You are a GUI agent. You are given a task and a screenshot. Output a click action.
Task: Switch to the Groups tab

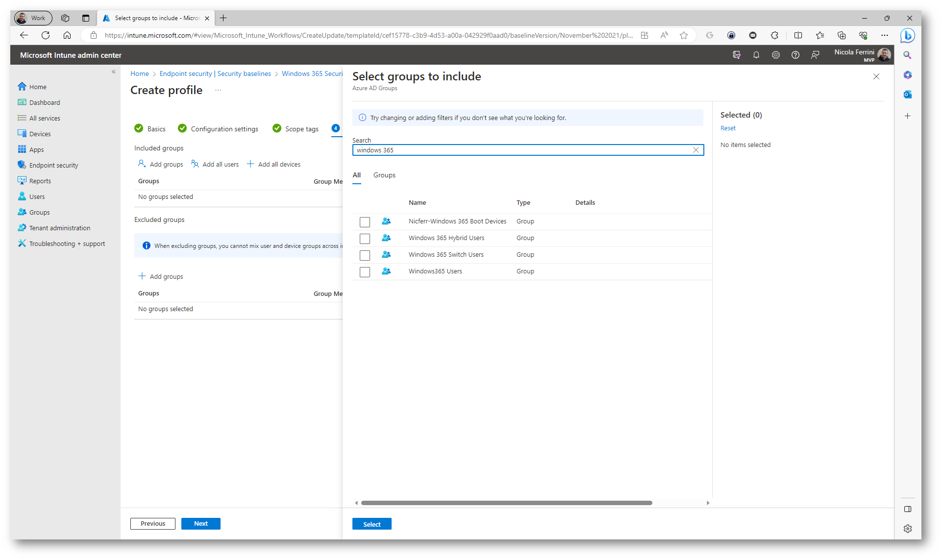(x=384, y=175)
